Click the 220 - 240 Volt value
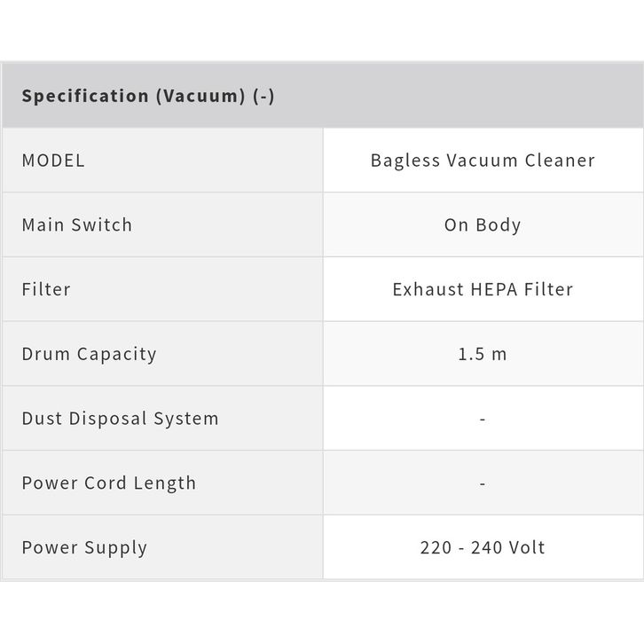This screenshot has height=644, width=644. (x=483, y=547)
